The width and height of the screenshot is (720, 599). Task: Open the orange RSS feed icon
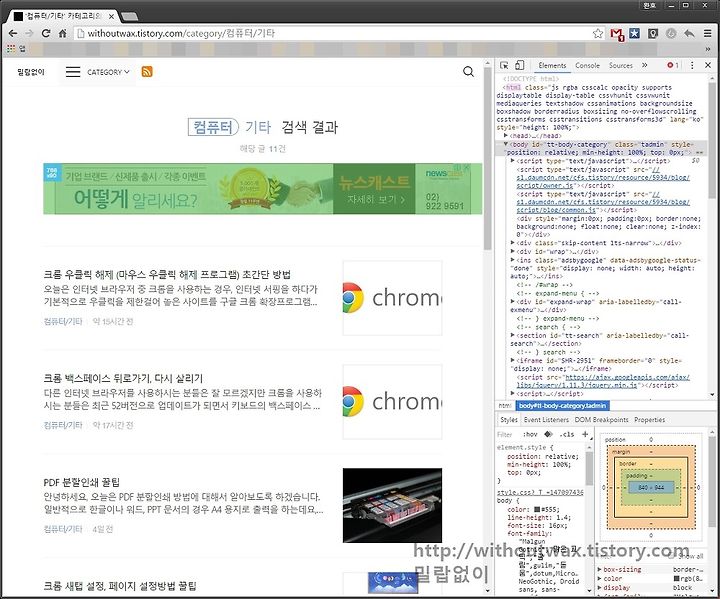click(x=147, y=72)
